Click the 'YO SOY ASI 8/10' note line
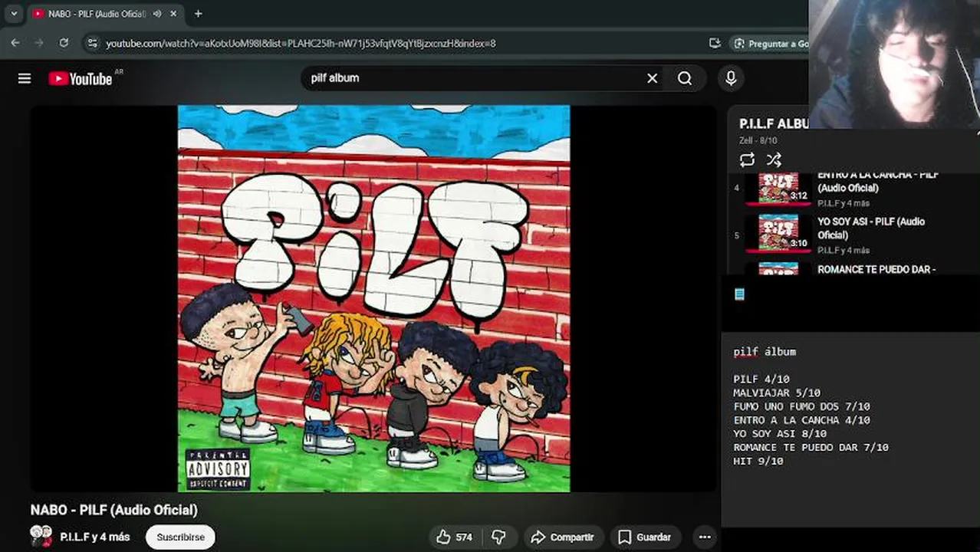 pos(780,434)
